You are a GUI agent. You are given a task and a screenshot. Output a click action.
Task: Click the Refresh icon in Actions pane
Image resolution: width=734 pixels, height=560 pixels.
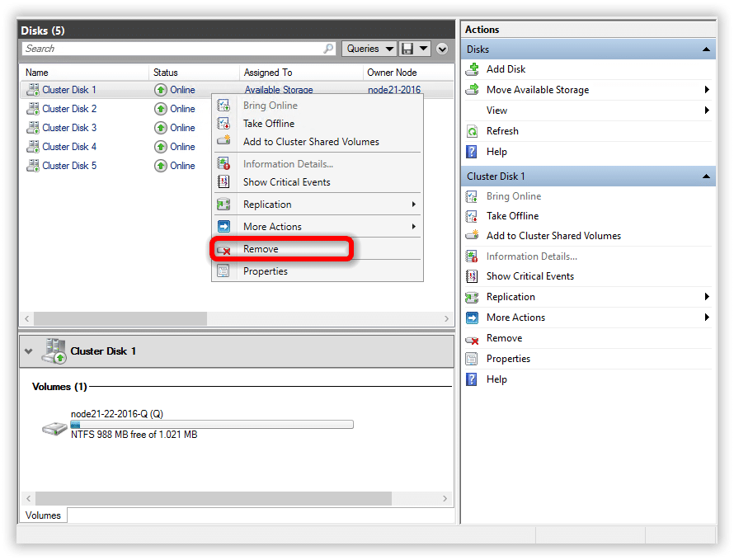coord(473,131)
